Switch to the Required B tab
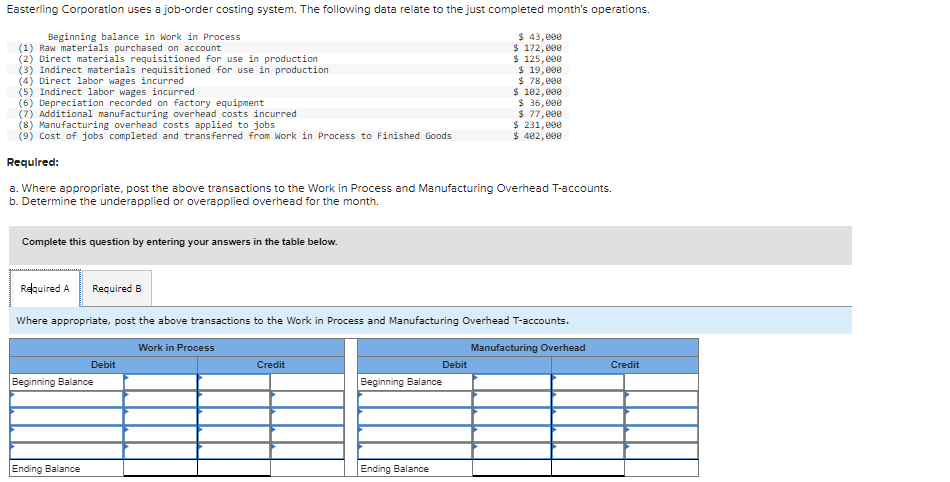 click(117, 289)
